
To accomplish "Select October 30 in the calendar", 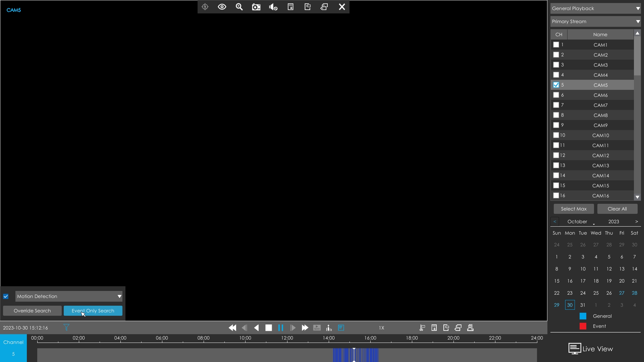I will (x=570, y=305).
